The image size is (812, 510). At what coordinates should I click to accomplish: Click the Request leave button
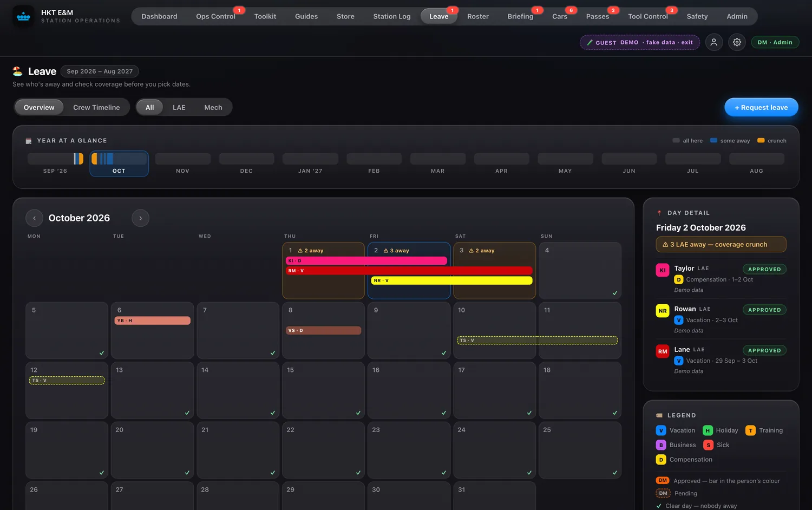click(761, 107)
